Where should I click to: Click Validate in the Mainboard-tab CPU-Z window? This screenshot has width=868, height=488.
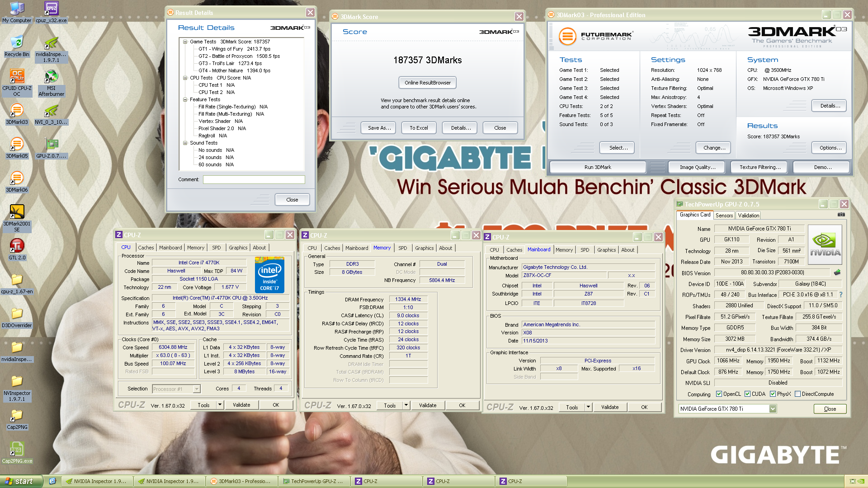[x=609, y=407]
